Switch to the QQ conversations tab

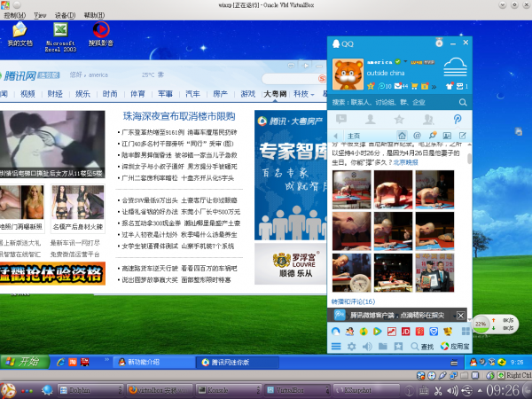(x=341, y=119)
